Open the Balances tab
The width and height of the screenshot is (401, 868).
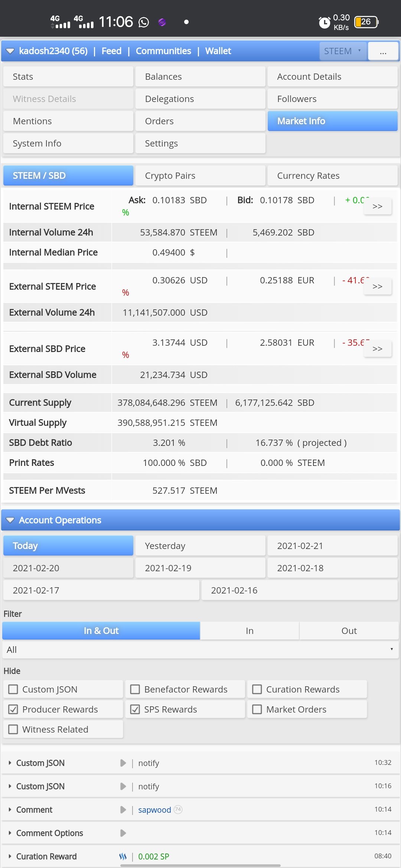click(200, 77)
